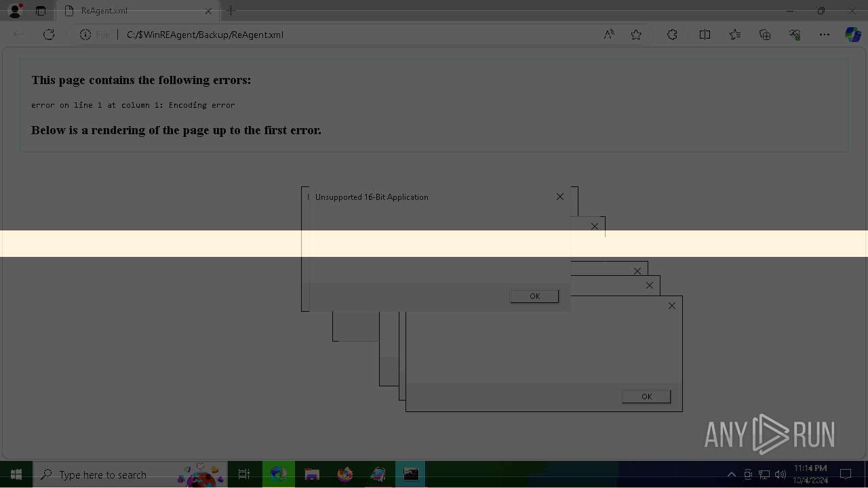Switch to Edge in the taskbar
Screen dimensions: 868x488
coord(279,474)
